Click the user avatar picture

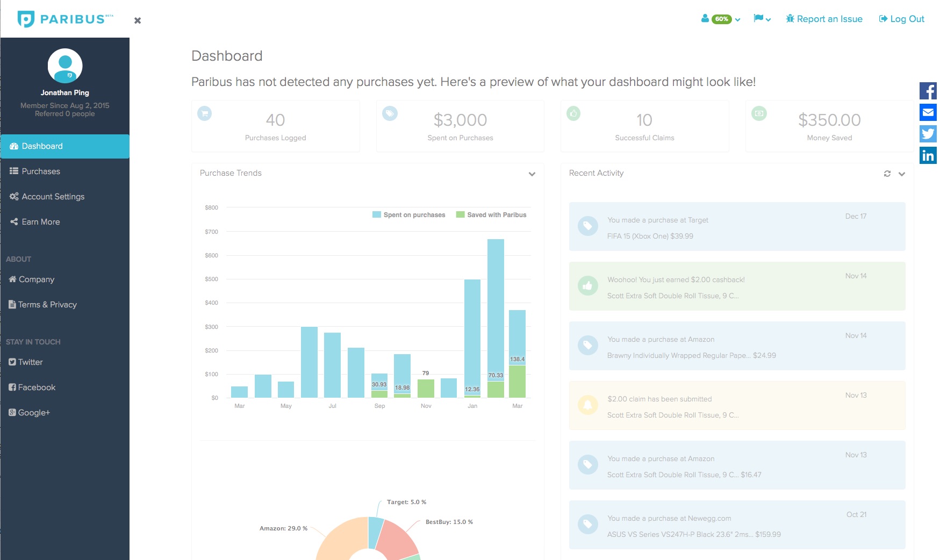[65, 66]
